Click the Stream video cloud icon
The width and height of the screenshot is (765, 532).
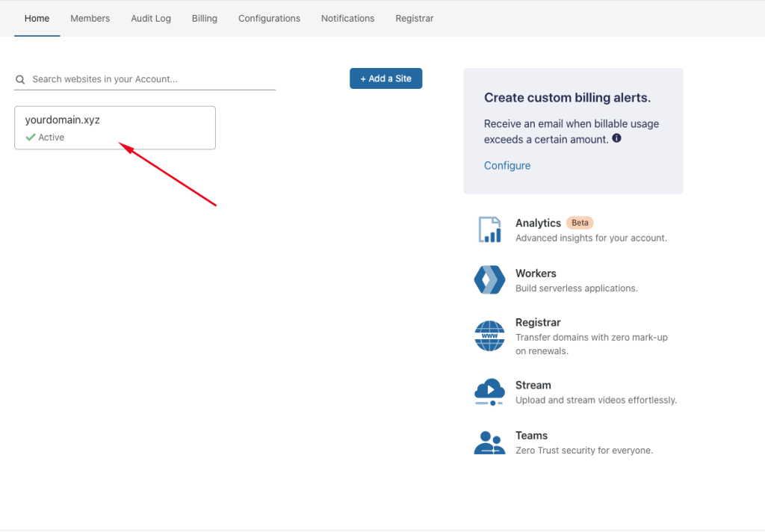click(x=489, y=392)
